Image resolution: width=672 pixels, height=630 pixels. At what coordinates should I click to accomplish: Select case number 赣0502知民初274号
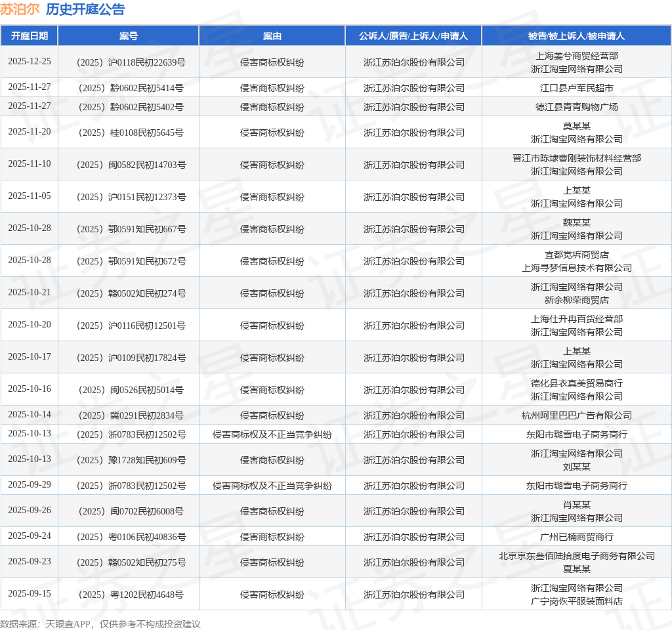click(131, 293)
